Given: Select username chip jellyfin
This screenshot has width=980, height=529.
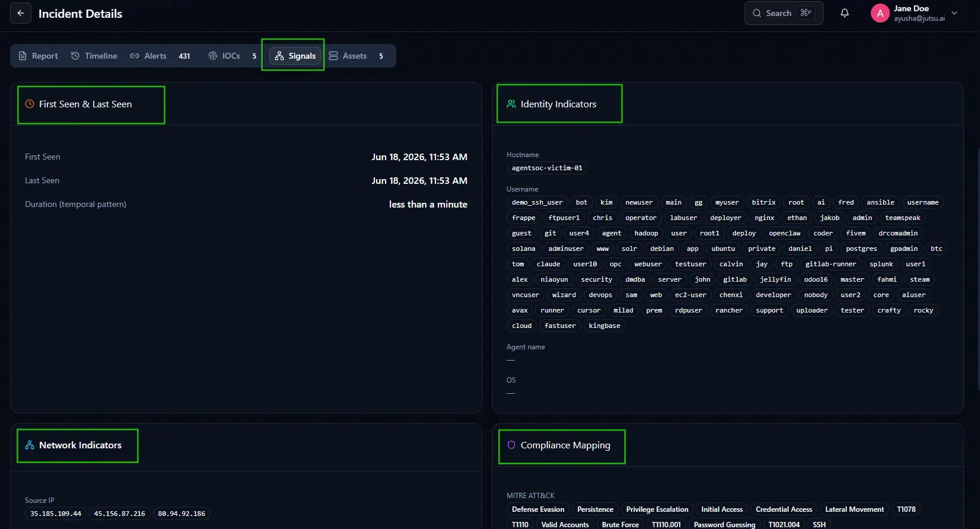Looking at the screenshot, I should tap(775, 279).
